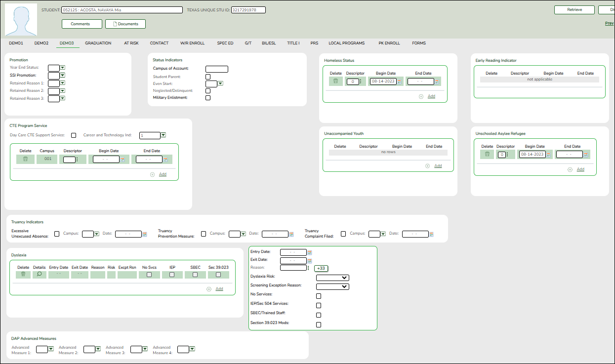Click the Homeless Status delete trash icon

coord(335,81)
